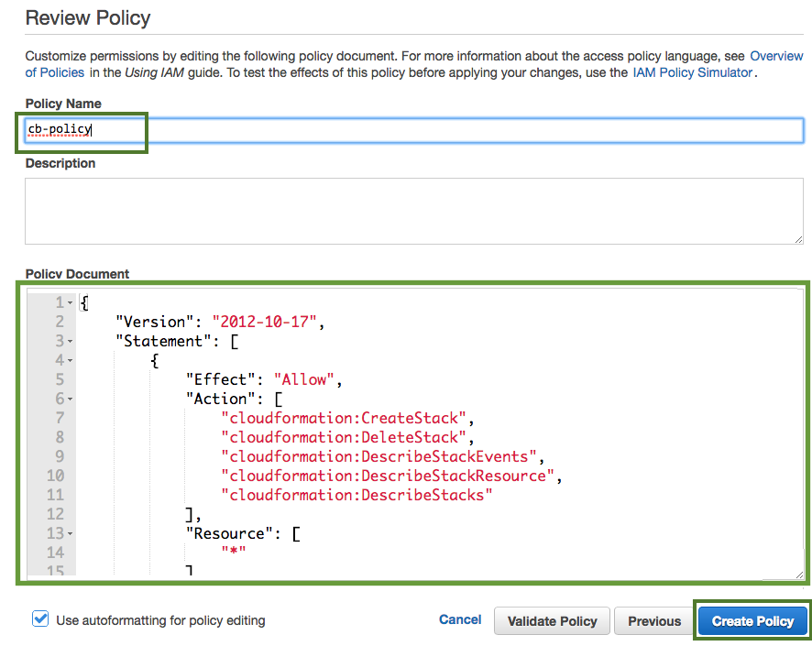Image resolution: width=812 pixels, height=646 pixels.
Task: Fold the Statement array at line 3
Action: pyautogui.click(x=71, y=341)
